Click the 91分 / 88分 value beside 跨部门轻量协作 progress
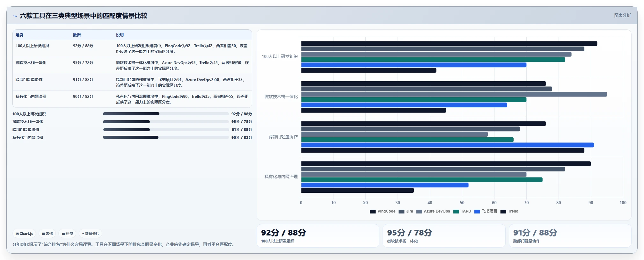Viewport: 644px width, 260px height. [242, 130]
